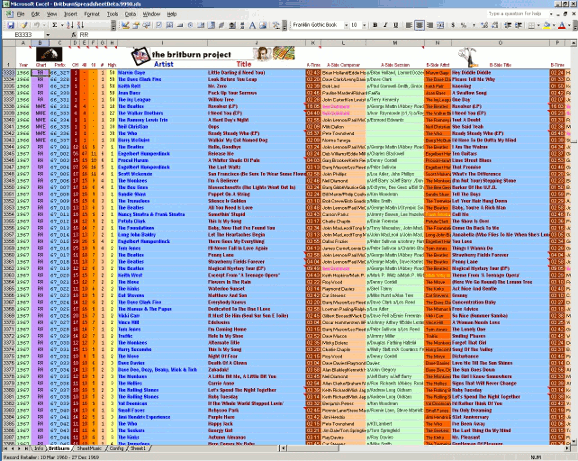Click the Decrease Decimal icon
The image size is (578, 461).
click(x=495, y=25)
